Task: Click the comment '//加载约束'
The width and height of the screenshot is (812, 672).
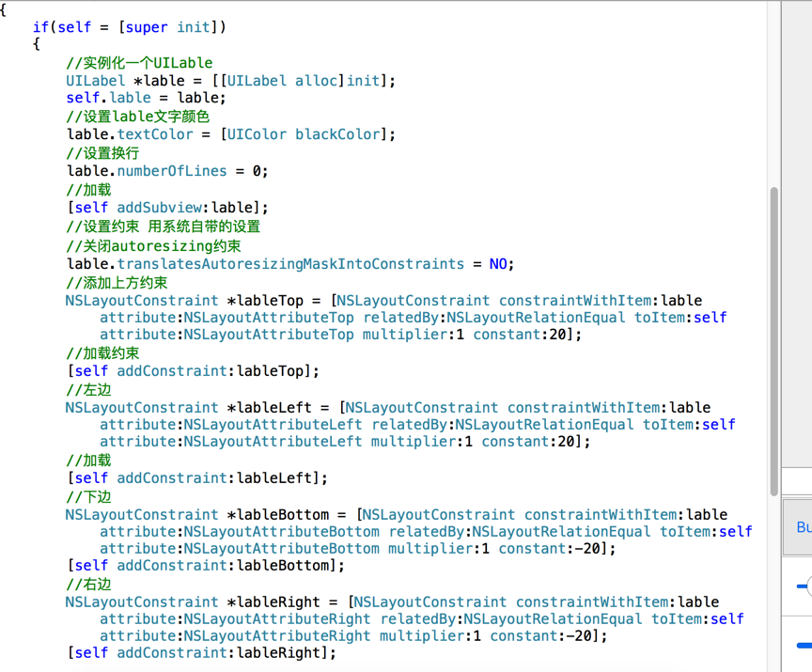Action: (x=102, y=353)
